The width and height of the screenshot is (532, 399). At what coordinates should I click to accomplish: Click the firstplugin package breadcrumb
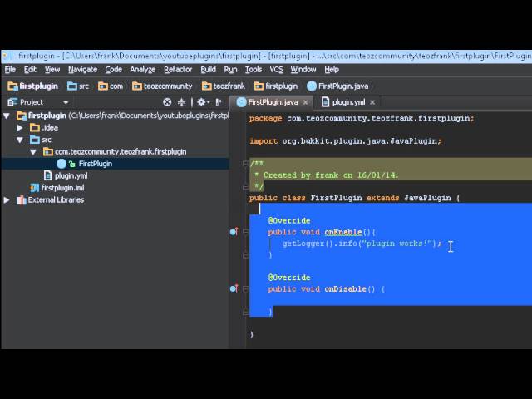click(275, 86)
